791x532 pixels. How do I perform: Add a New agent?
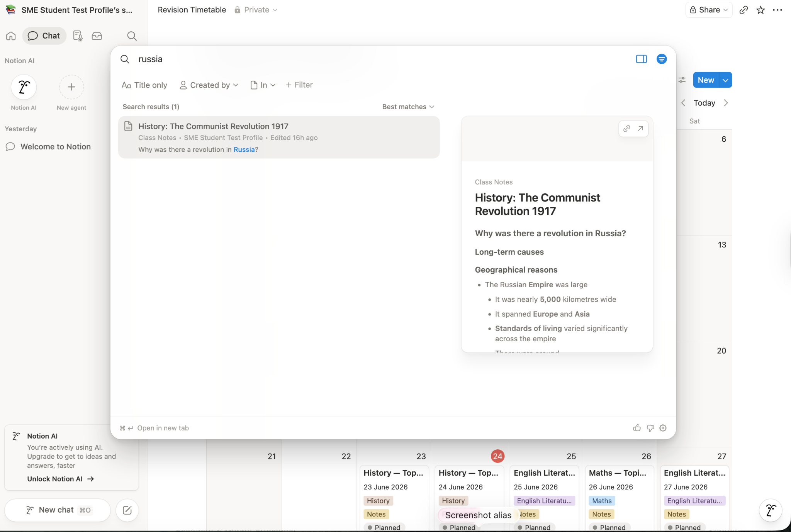click(71, 87)
